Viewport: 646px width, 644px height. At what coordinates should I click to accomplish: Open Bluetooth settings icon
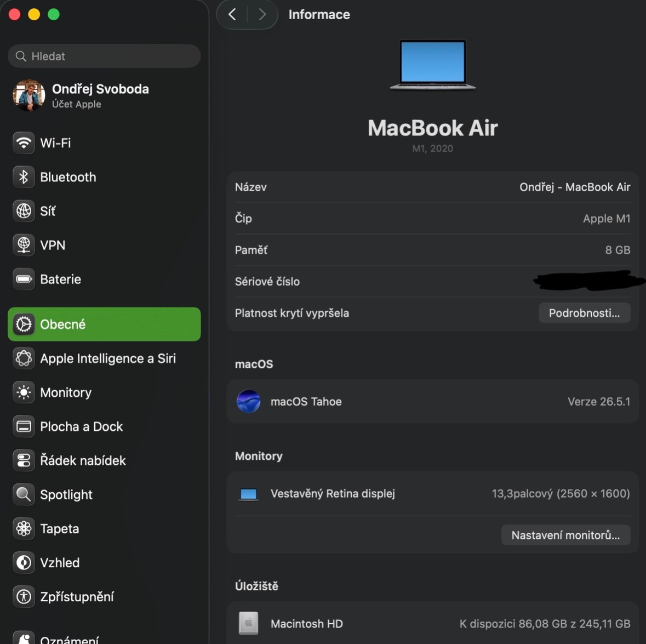tap(24, 177)
